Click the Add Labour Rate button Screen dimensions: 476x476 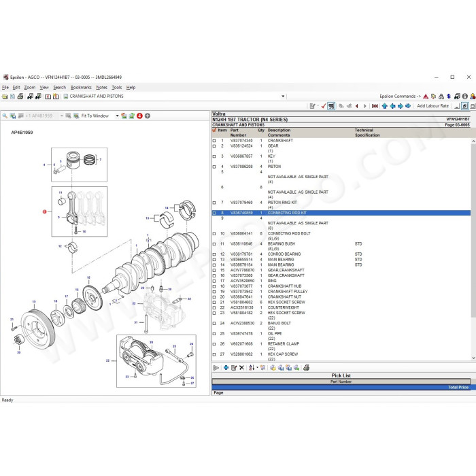(x=432, y=106)
